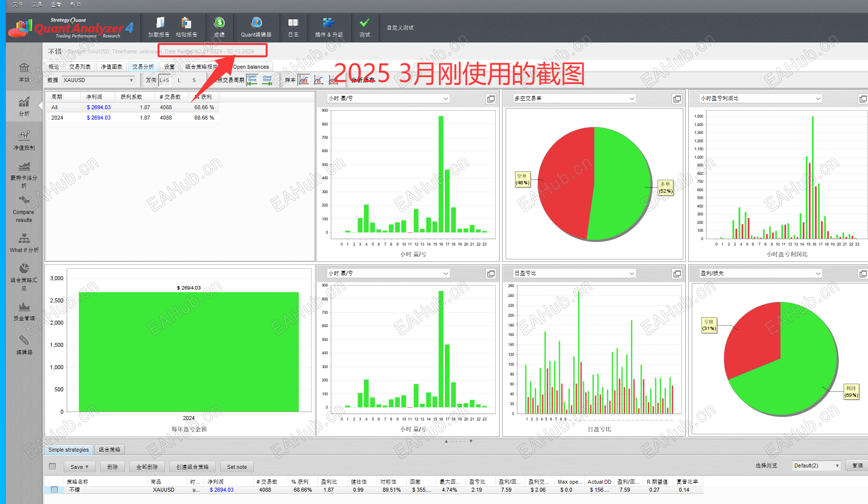
Task: Open the Save dropdown button
Action: coord(79,467)
